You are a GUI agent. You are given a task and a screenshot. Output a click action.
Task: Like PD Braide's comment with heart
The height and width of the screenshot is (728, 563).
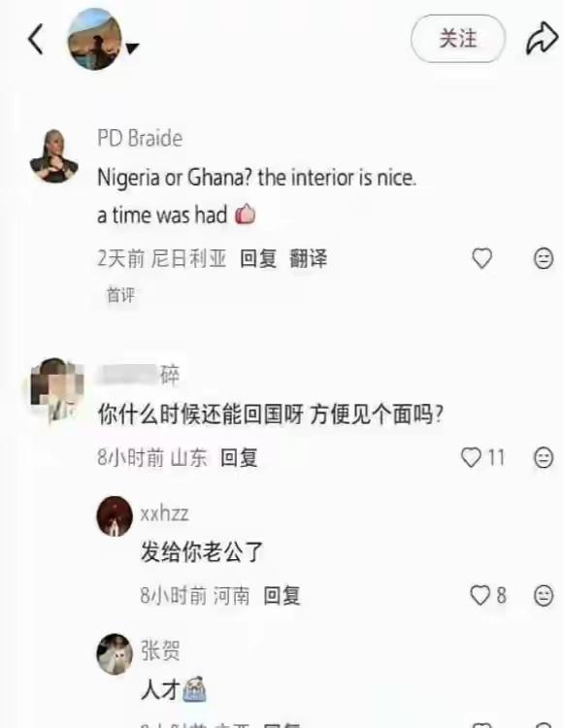[x=481, y=258]
